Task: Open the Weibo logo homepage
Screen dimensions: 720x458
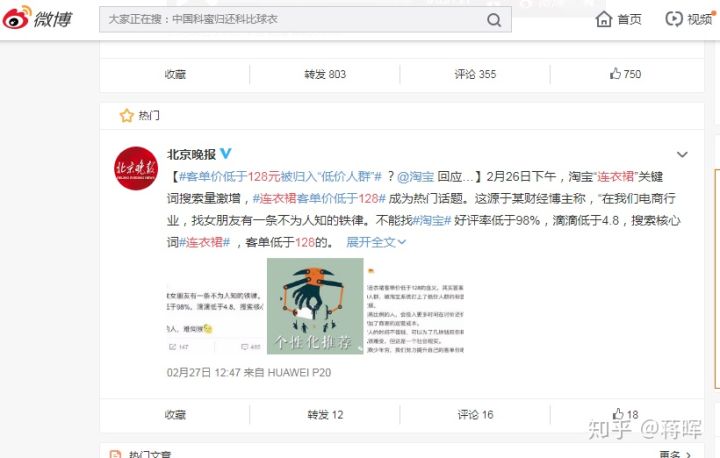Action: (x=38, y=19)
